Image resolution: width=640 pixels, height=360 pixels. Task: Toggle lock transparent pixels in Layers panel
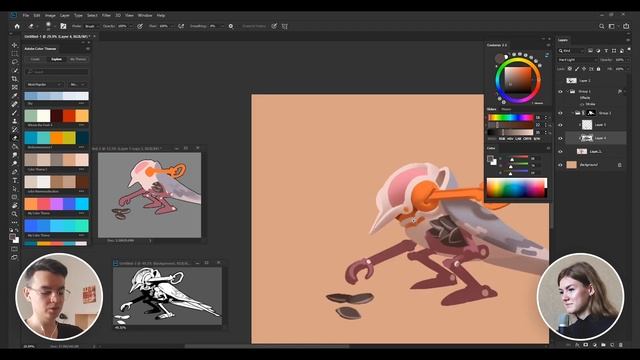tap(570, 69)
